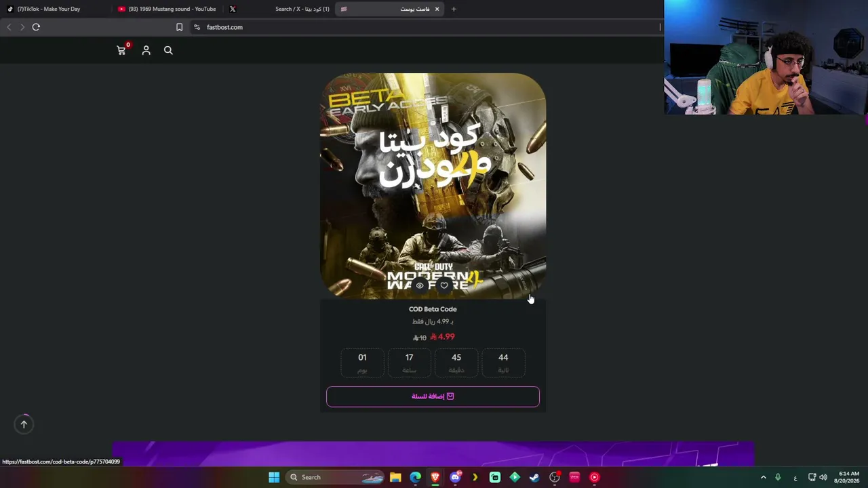Click the quick view eye icon on product
Screen dimensions: 868x488
[x=420, y=285]
